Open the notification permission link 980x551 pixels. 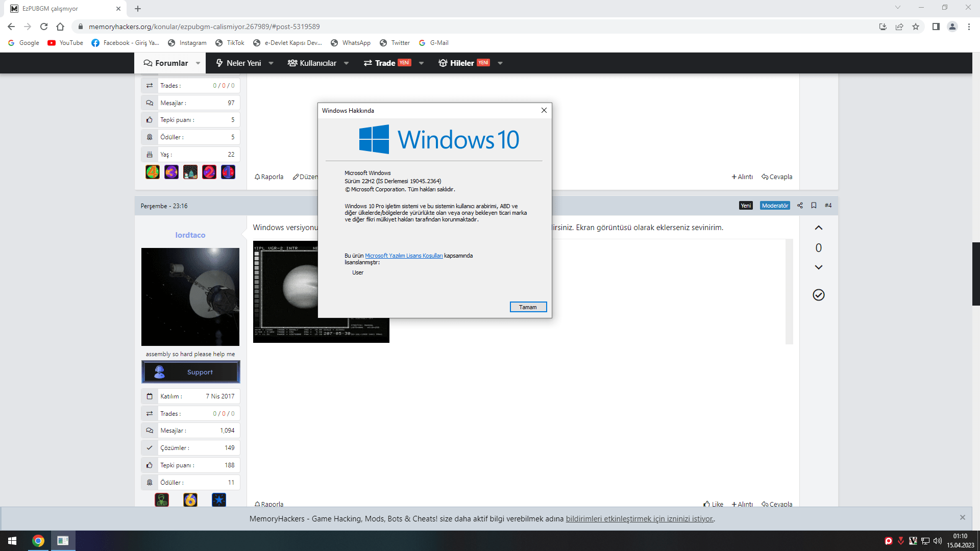[640, 519]
